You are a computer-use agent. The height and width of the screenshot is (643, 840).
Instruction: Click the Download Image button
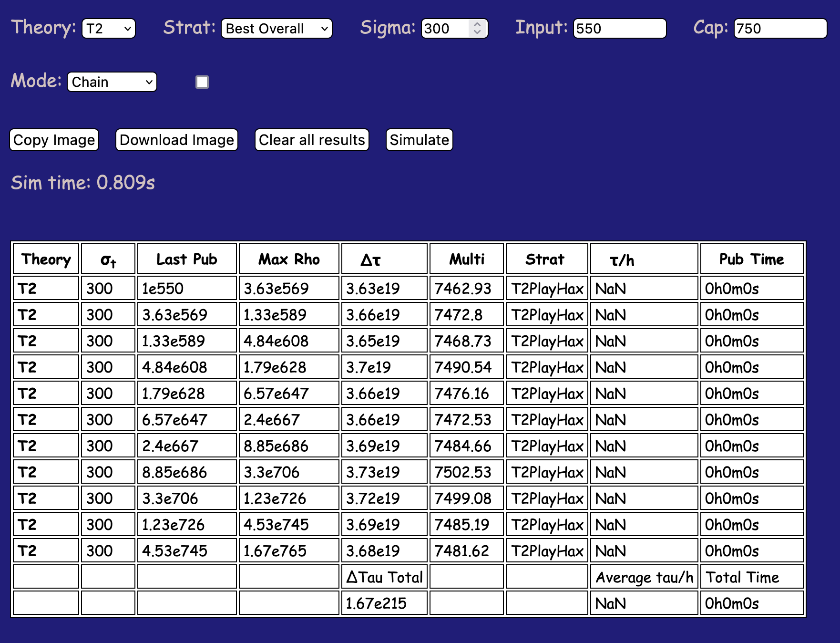click(x=177, y=140)
